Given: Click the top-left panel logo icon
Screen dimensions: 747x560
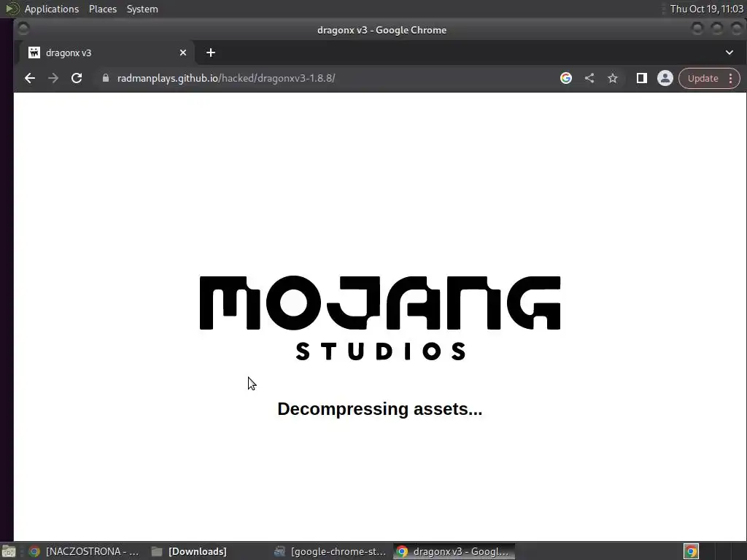Looking at the screenshot, I should coord(12,9).
